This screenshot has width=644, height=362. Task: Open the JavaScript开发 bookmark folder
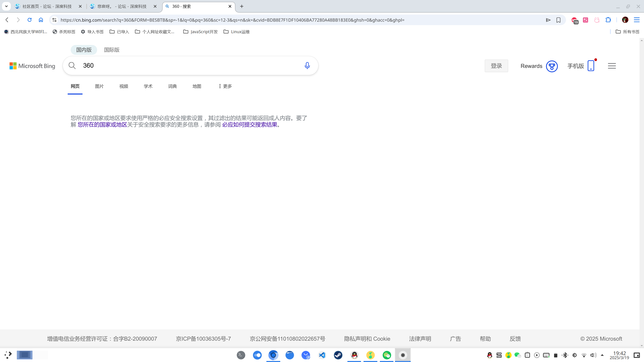(x=200, y=32)
